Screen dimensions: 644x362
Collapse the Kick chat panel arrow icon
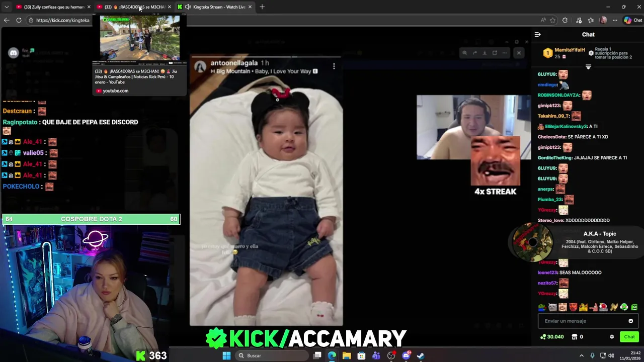537,35
